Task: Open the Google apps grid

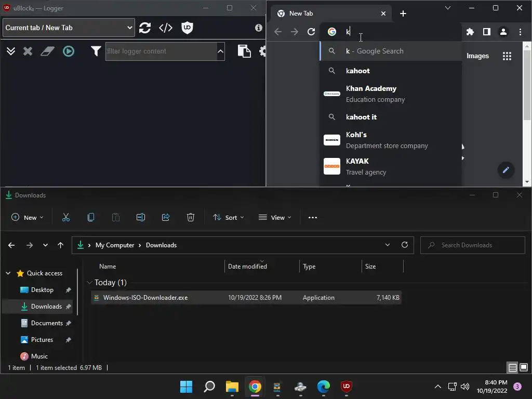Action: tap(507, 56)
